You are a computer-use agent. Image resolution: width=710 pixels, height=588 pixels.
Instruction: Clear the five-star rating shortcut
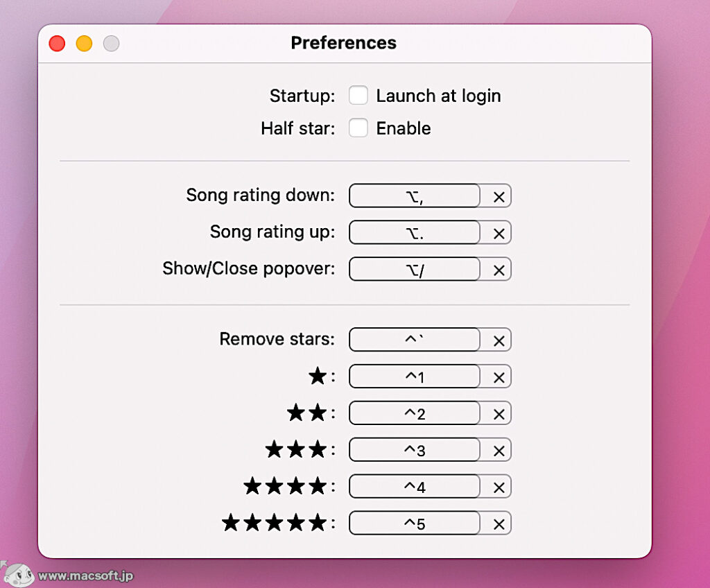(x=498, y=524)
